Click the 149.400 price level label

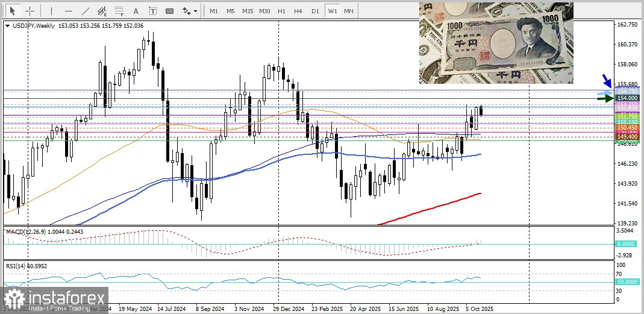627,136
